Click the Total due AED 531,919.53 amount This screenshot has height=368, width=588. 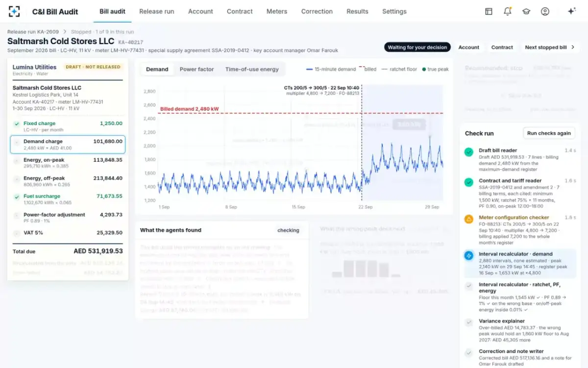[98, 251]
